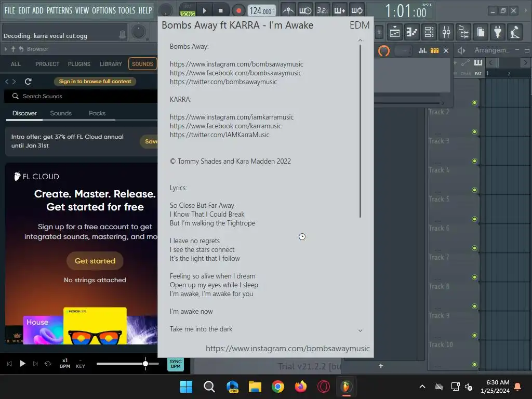Click the plus button beside the info panel
Screen dimensions: 532x399
coord(379,32)
